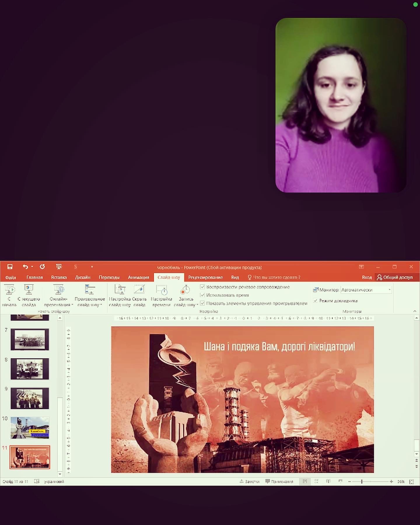Switch to Slide Sorter view icon
Viewport: 420px width, 525px height.
point(316,482)
